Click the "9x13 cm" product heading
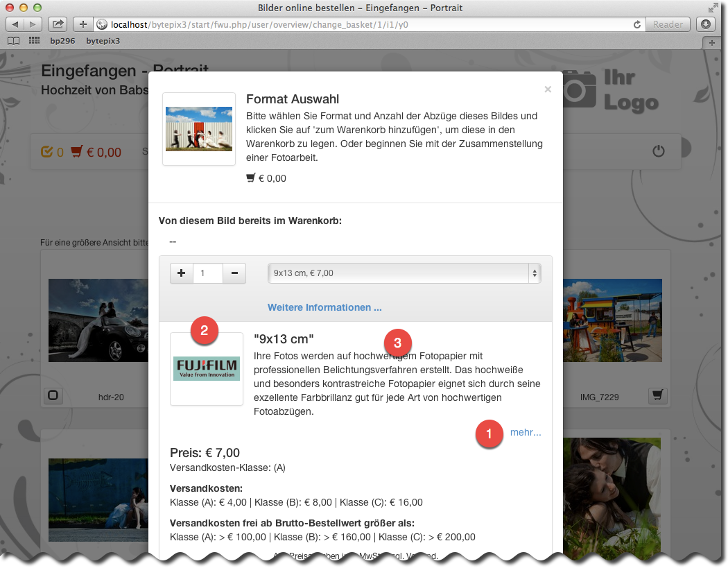The width and height of the screenshot is (728, 584). pos(284,339)
